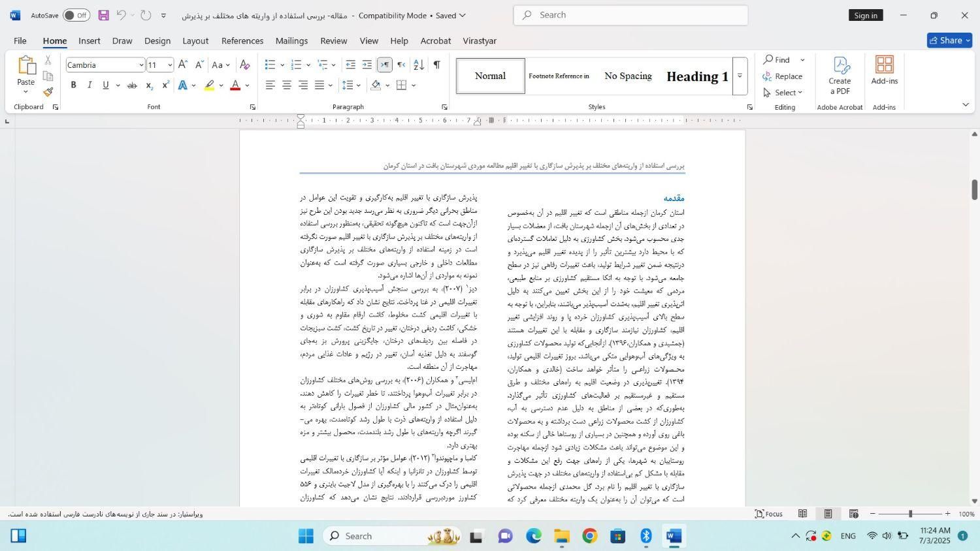
Task: Increase font size with grow icon
Action: point(183,65)
